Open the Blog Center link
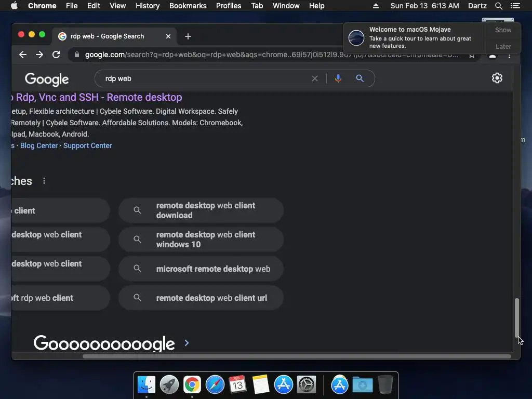Viewport: 532px width, 399px height. [39, 145]
